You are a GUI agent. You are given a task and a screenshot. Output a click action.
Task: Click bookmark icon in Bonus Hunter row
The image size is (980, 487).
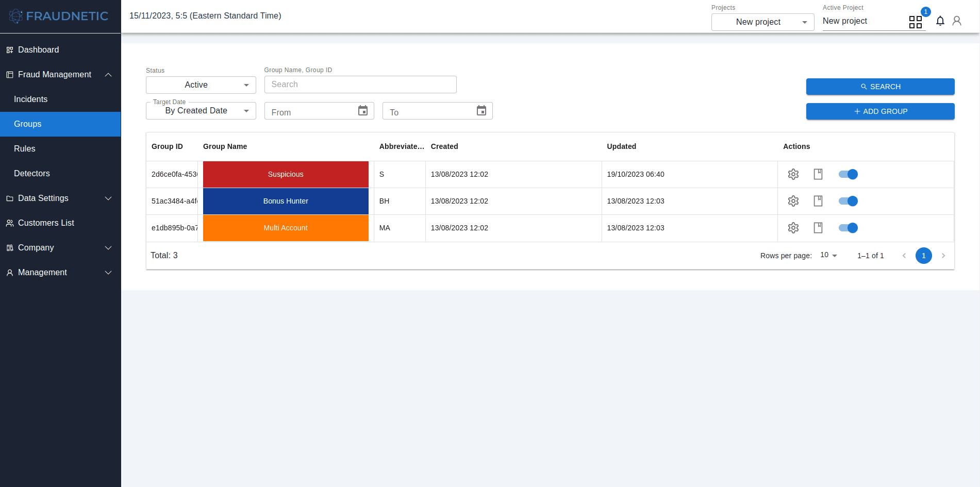point(818,201)
